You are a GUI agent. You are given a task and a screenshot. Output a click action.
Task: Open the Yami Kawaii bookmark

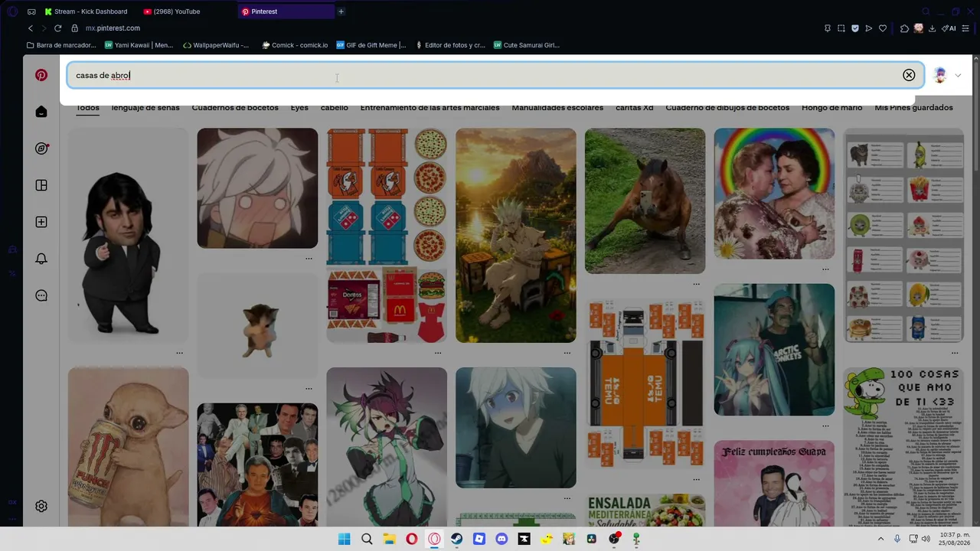139,45
